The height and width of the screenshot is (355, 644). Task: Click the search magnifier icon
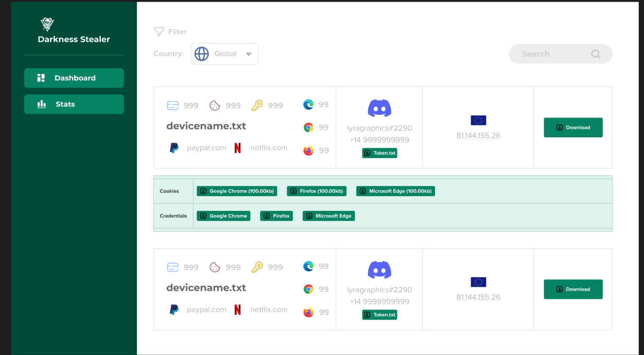point(595,54)
